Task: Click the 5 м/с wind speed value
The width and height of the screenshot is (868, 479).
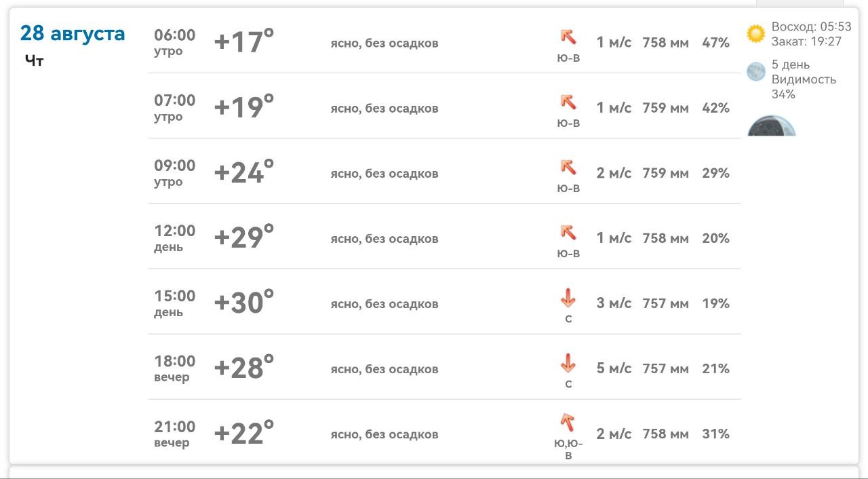Action: click(x=614, y=368)
